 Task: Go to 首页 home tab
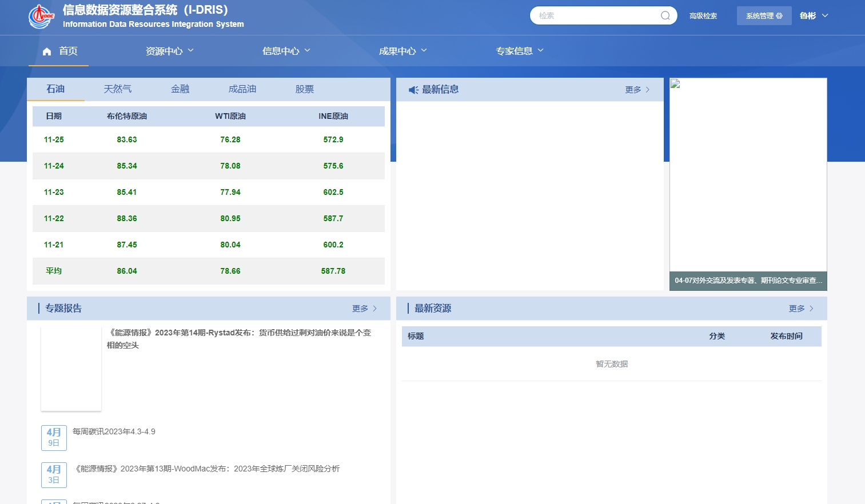[59, 51]
